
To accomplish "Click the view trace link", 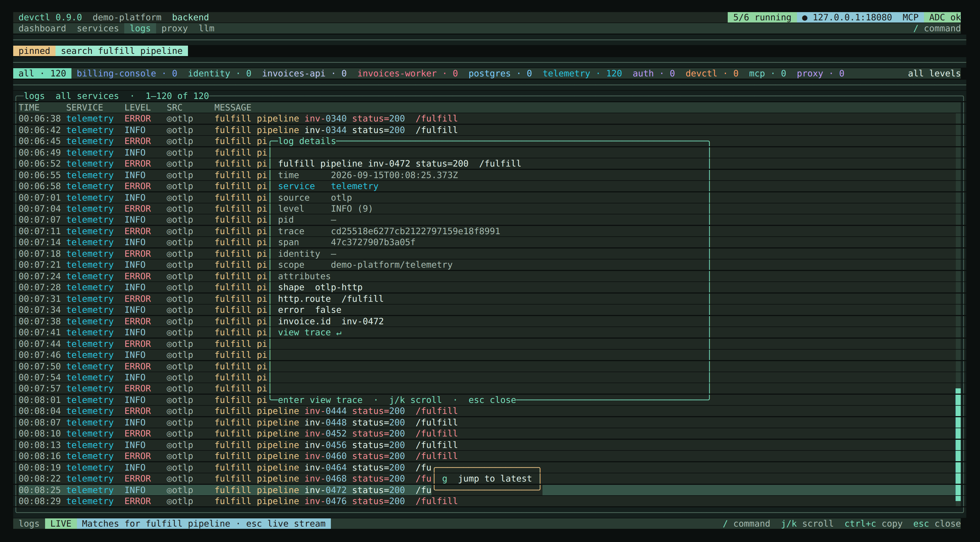I will point(310,332).
